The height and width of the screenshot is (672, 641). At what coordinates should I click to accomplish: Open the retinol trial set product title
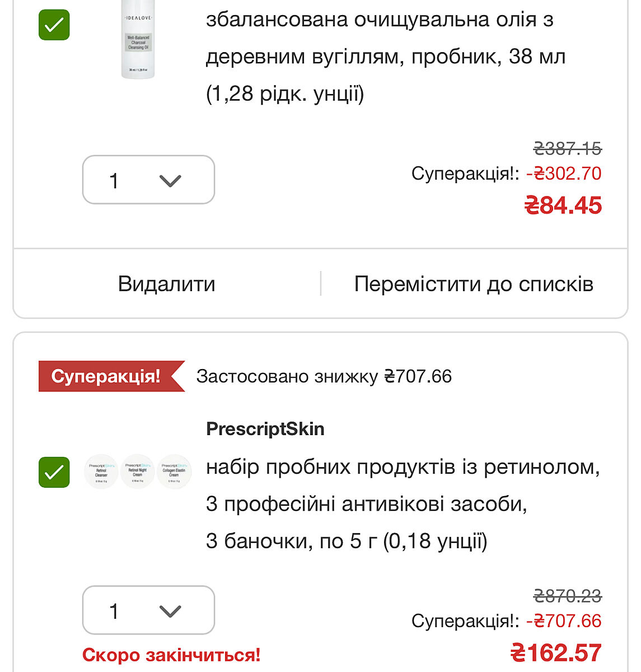(x=402, y=503)
